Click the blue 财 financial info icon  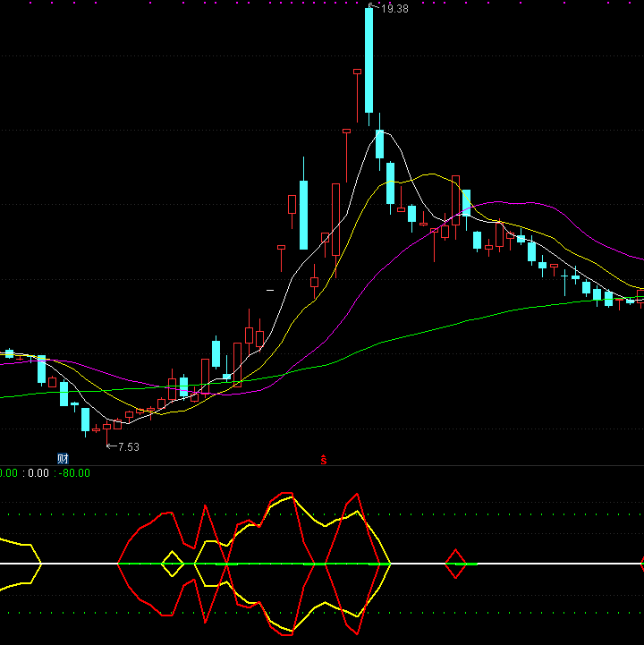click(63, 458)
